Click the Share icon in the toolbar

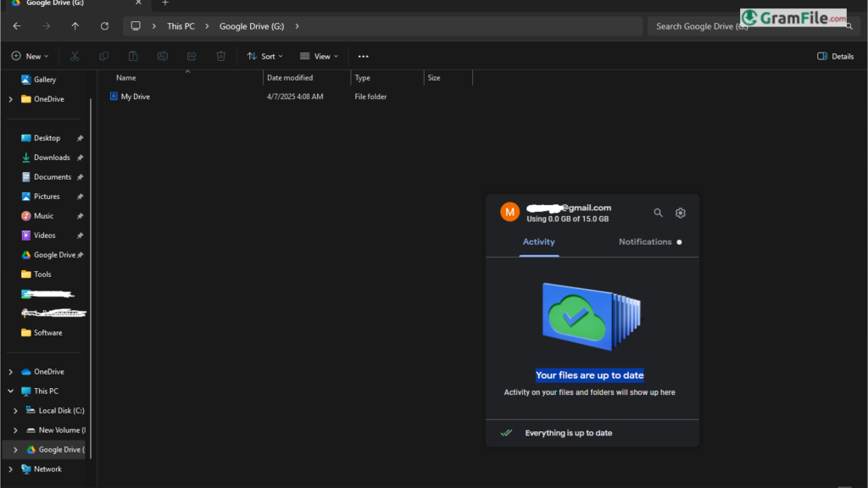pyautogui.click(x=192, y=56)
